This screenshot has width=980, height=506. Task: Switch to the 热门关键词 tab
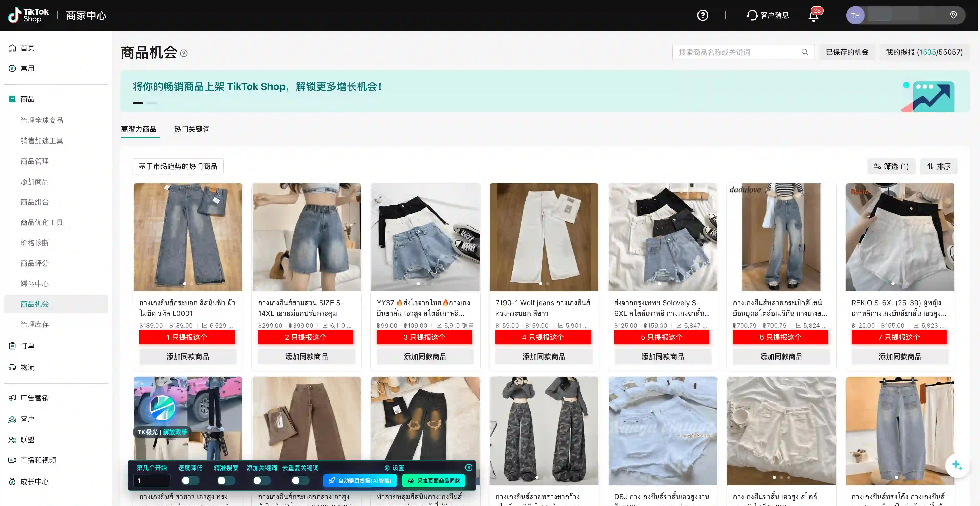(192, 129)
